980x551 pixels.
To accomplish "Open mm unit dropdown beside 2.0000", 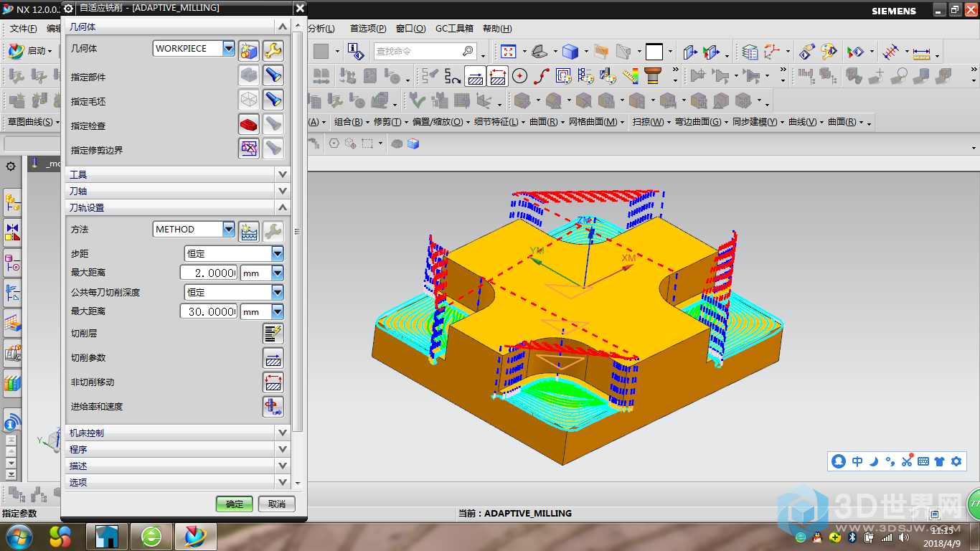I will coord(278,273).
